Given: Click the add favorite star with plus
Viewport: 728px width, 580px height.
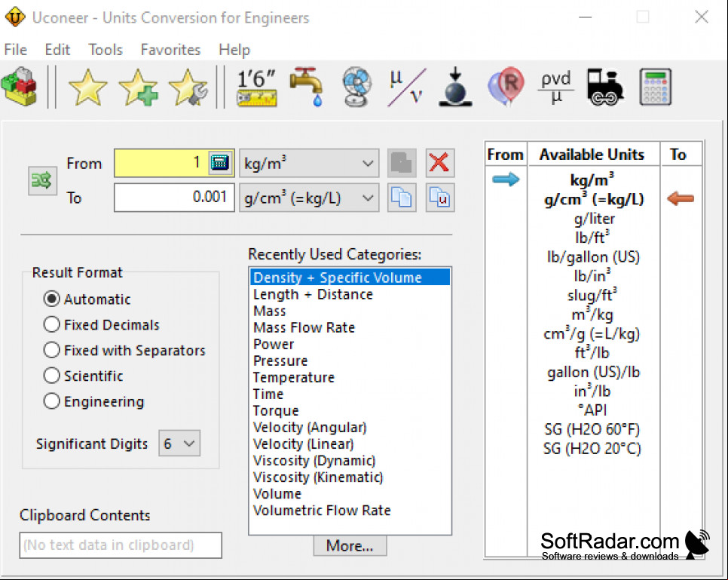Looking at the screenshot, I should 139,87.
